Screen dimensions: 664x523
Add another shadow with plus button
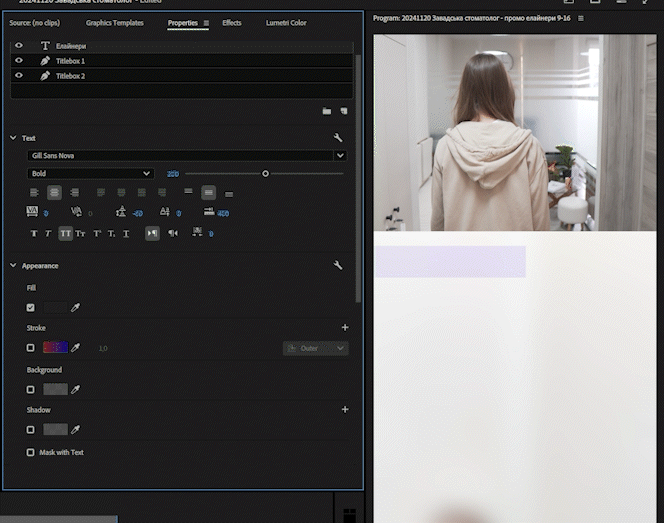click(x=345, y=410)
